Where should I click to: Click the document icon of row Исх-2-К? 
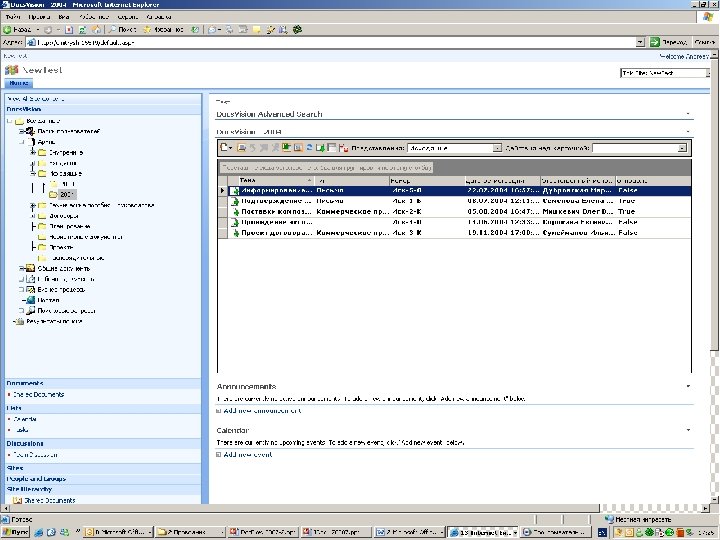click(235, 212)
